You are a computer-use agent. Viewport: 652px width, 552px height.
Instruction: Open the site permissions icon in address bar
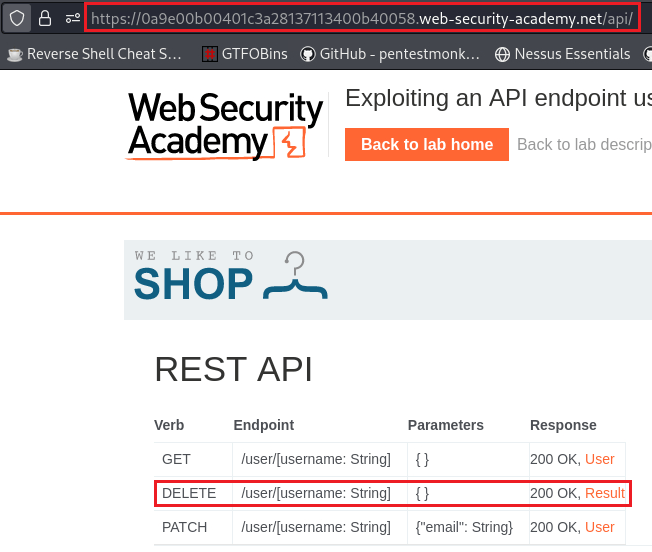click(x=73, y=18)
